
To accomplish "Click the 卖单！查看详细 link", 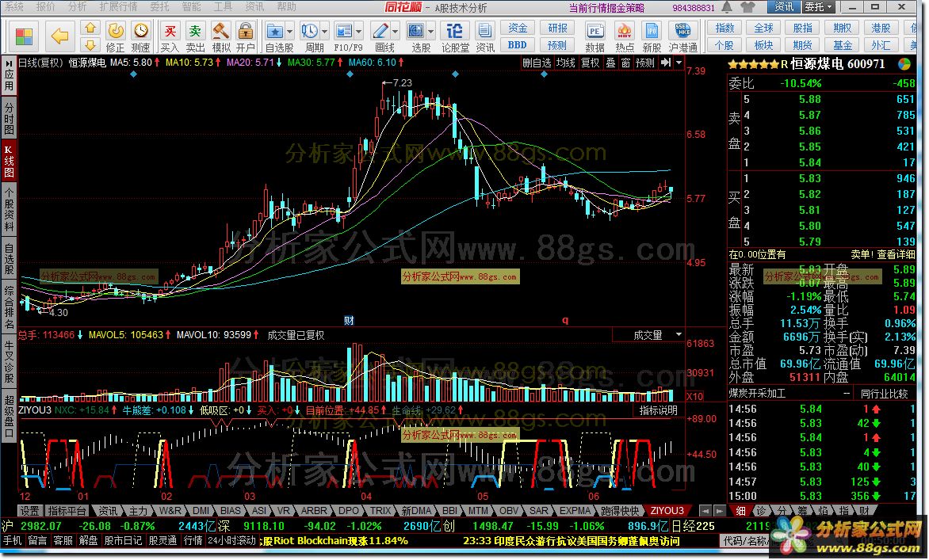I will tap(882, 254).
